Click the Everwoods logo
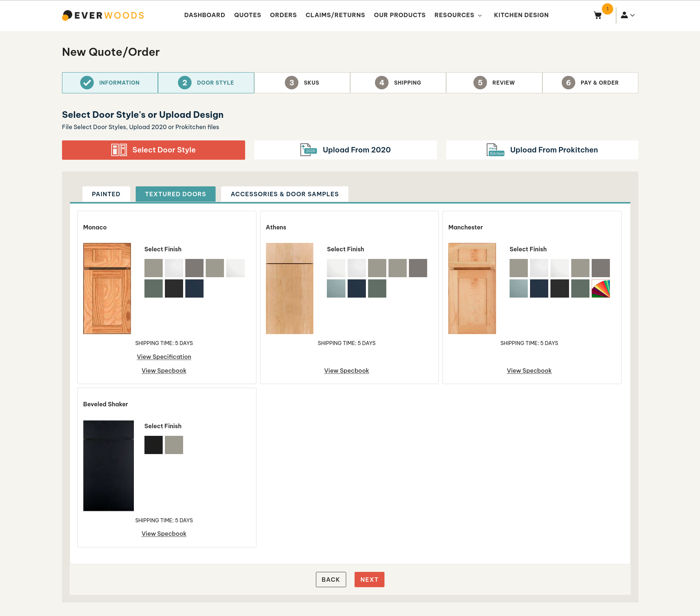Image resolution: width=700 pixels, height=616 pixels. coord(103,15)
